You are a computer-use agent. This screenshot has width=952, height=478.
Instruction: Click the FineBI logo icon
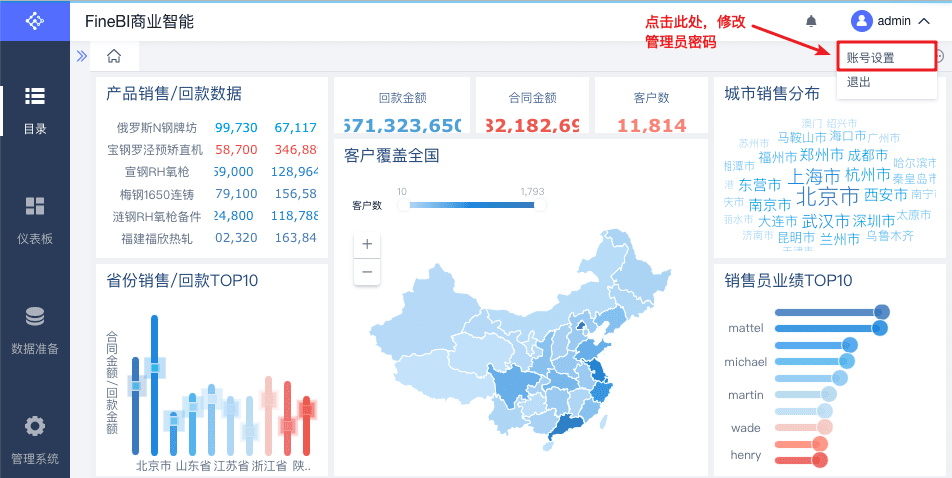click(35, 21)
